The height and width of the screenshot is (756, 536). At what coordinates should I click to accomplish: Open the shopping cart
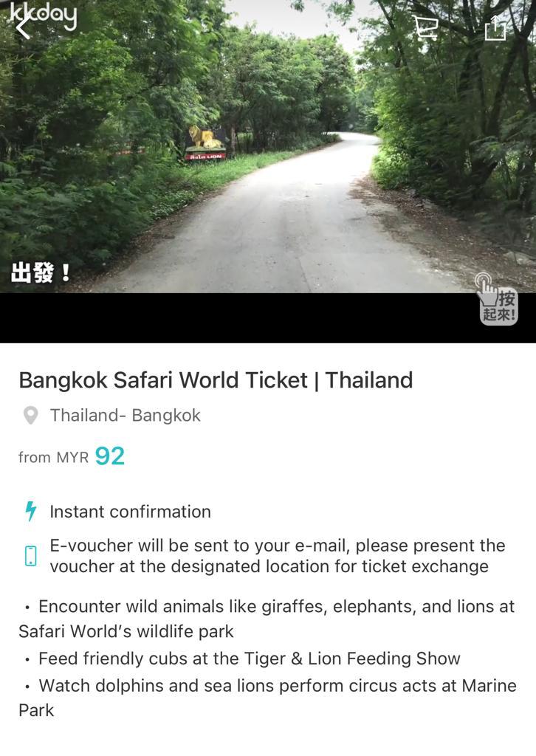click(x=425, y=28)
